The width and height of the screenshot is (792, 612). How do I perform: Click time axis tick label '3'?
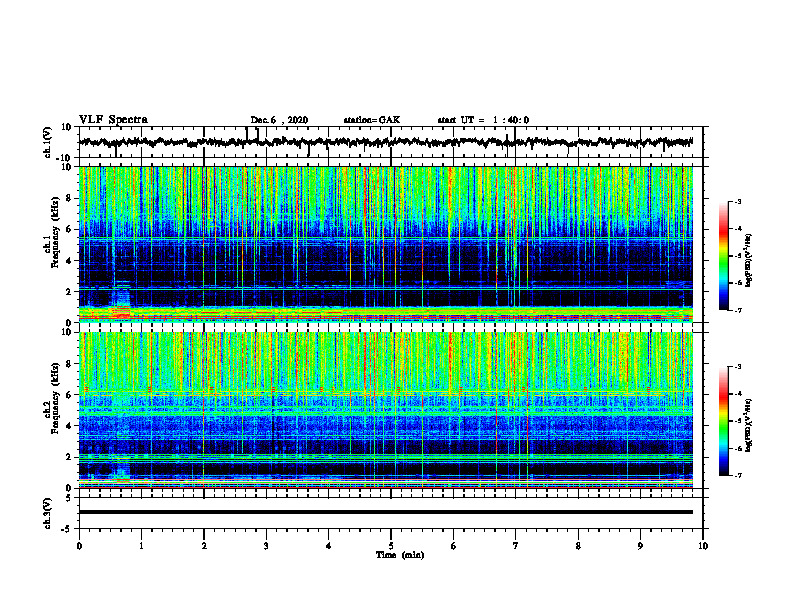point(266,546)
